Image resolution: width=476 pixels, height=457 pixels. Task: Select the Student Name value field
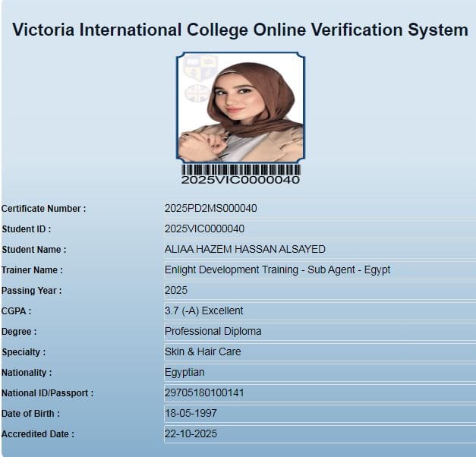coord(244,249)
